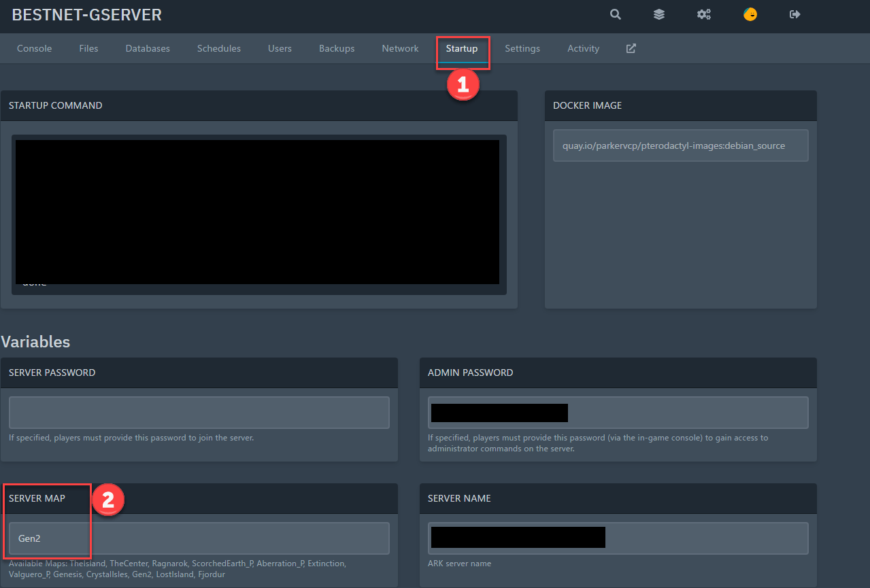Screen dimensions: 870x588
Task: Switch to the Console tab
Action: [x=34, y=48]
